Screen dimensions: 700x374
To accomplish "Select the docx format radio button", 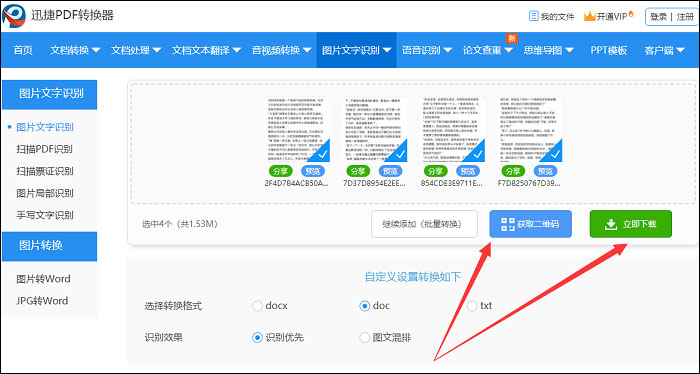I will pos(257,306).
